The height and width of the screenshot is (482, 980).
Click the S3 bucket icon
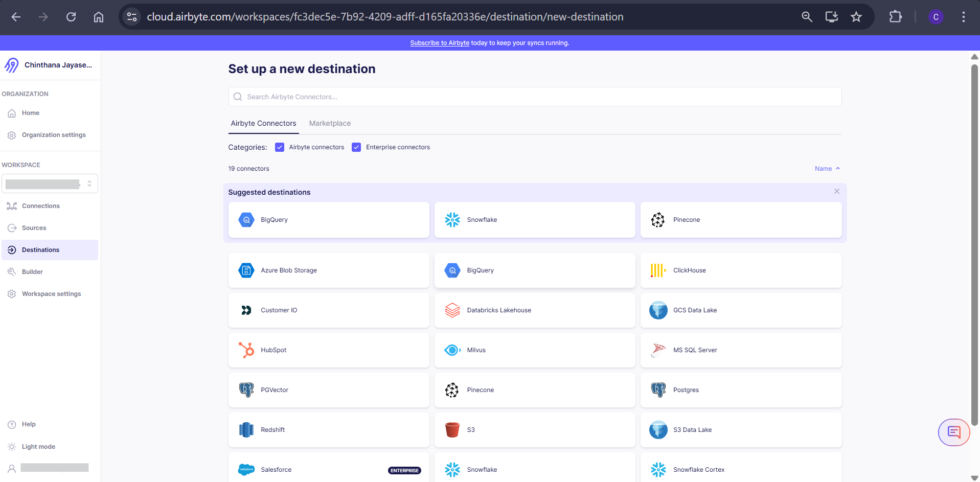click(452, 430)
